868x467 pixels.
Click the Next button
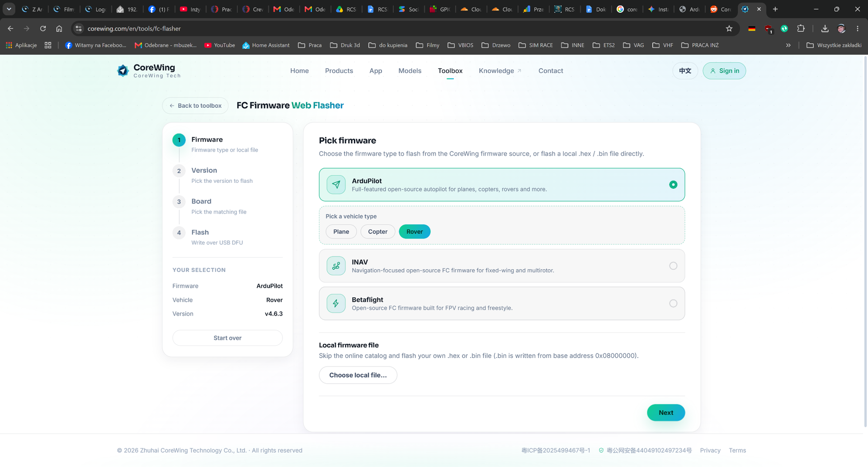click(666, 413)
